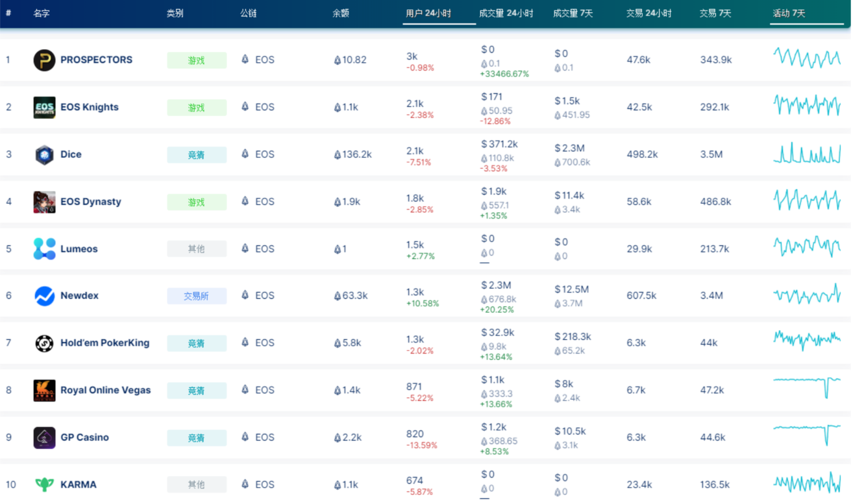Viewport: 853px width, 504px height.
Task: Click the $218.3k 7-day volume value
Action: (573, 337)
